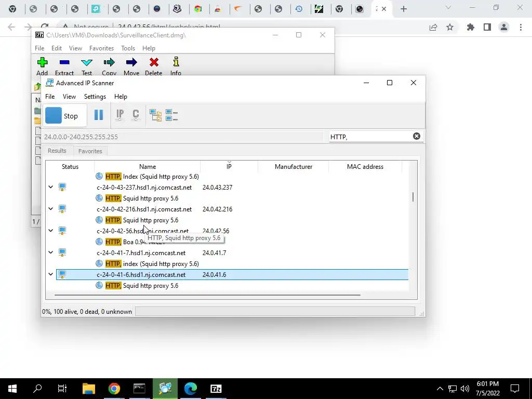Show hidden system tray icons
The height and width of the screenshot is (399, 532).
coord(440,389)
